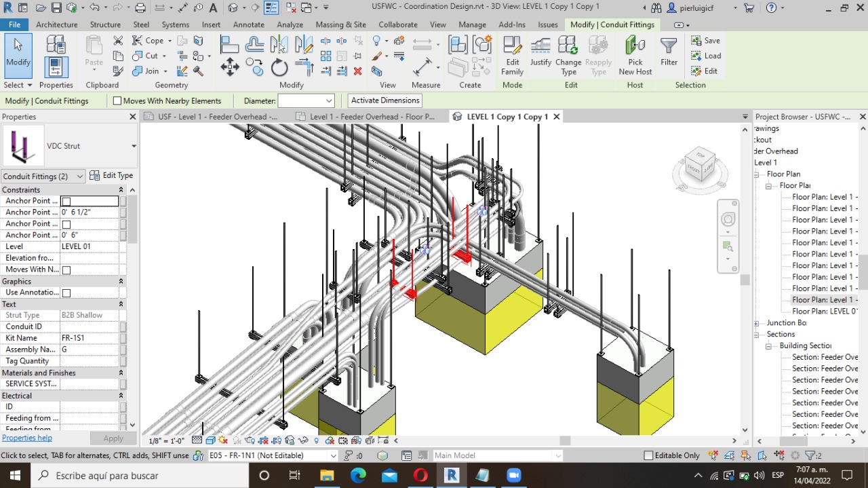Open the Annotate ribbon tab
The width and height of the screenshot is (868, 488).
249,24
